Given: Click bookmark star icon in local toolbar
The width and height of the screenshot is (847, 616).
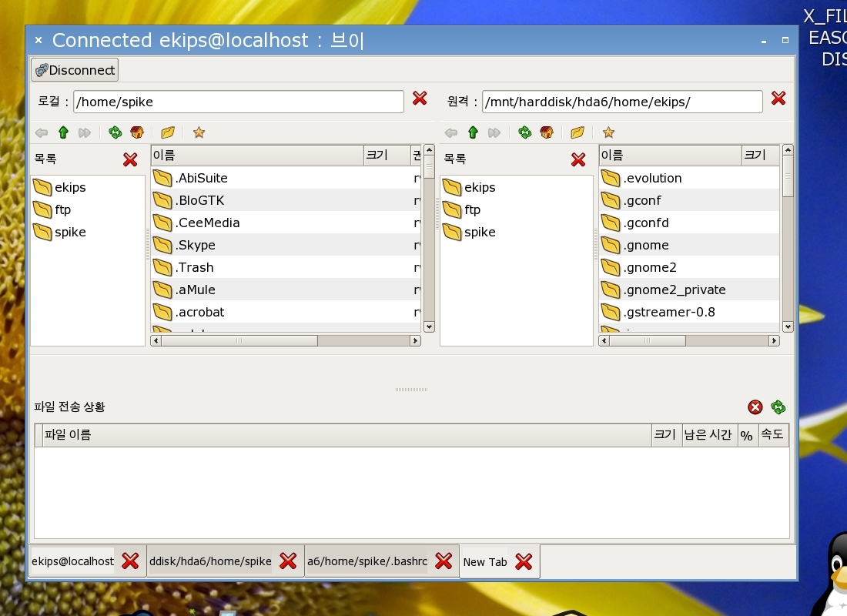Looking at the screenshot, I should click(199, 132).
